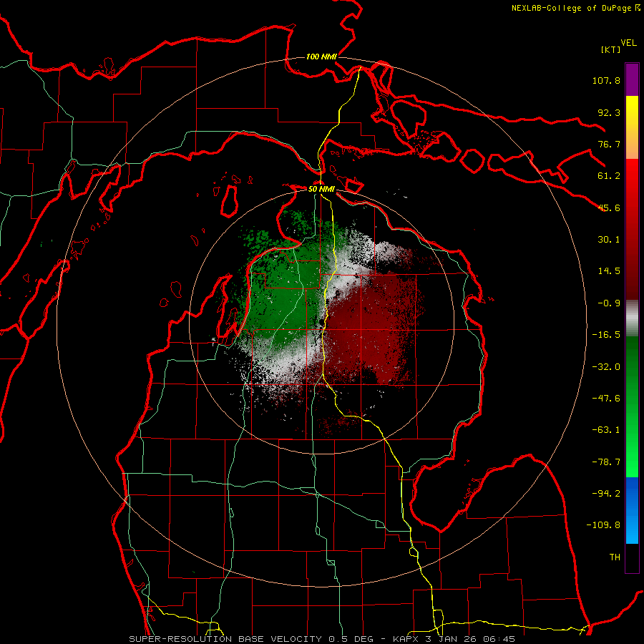Click the NEXLAB-College of DuPage watermark text

coord(575,8)
